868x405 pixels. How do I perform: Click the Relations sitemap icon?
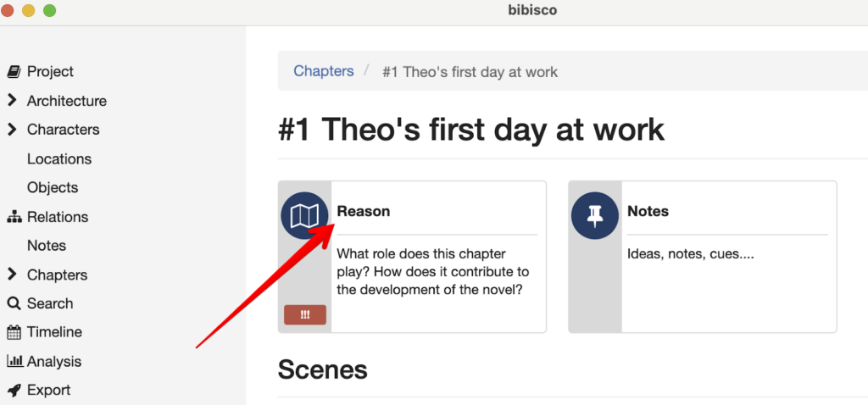(x=14, y=217)
